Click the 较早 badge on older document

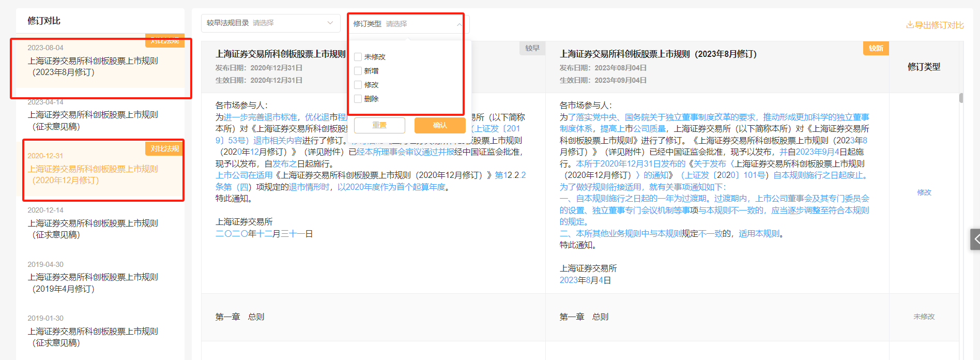tap(532, 48)
